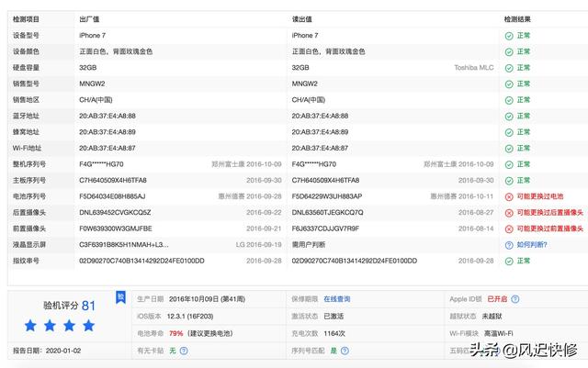This screenshot has width=588, height=368.
Task: Click green check icon in 主板序列号 row
Action: point(509,181)
